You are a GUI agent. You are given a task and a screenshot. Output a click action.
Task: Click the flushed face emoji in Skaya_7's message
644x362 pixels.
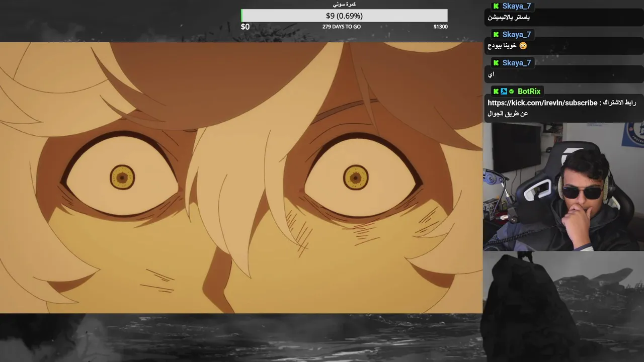coord(523,46)
